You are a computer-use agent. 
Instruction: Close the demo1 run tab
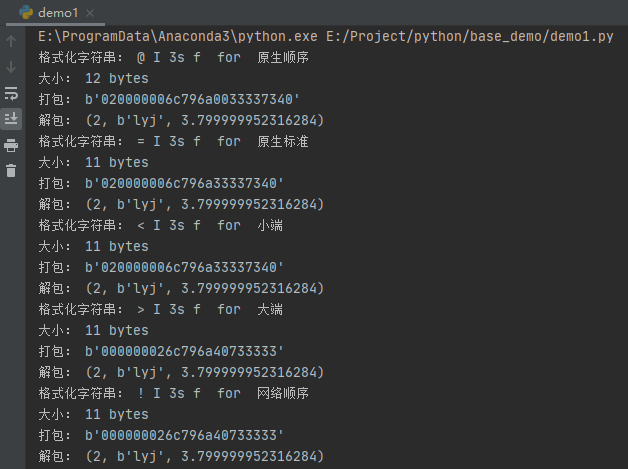pos(90,13)
